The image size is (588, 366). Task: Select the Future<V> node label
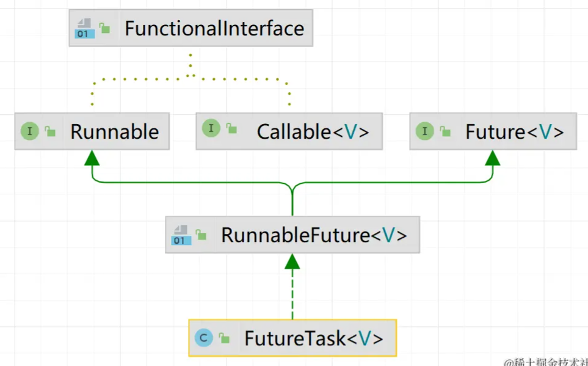(514, 131)
